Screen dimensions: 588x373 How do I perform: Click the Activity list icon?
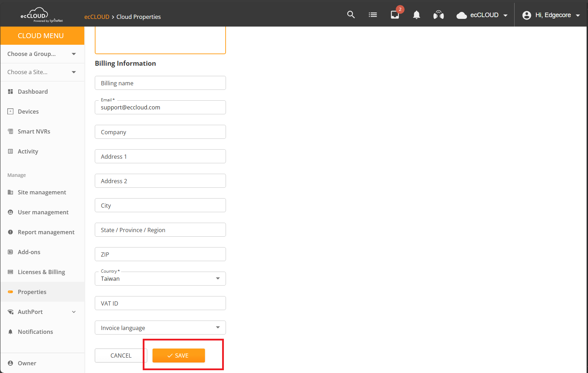pyautogui.click(x=10, y=151)
